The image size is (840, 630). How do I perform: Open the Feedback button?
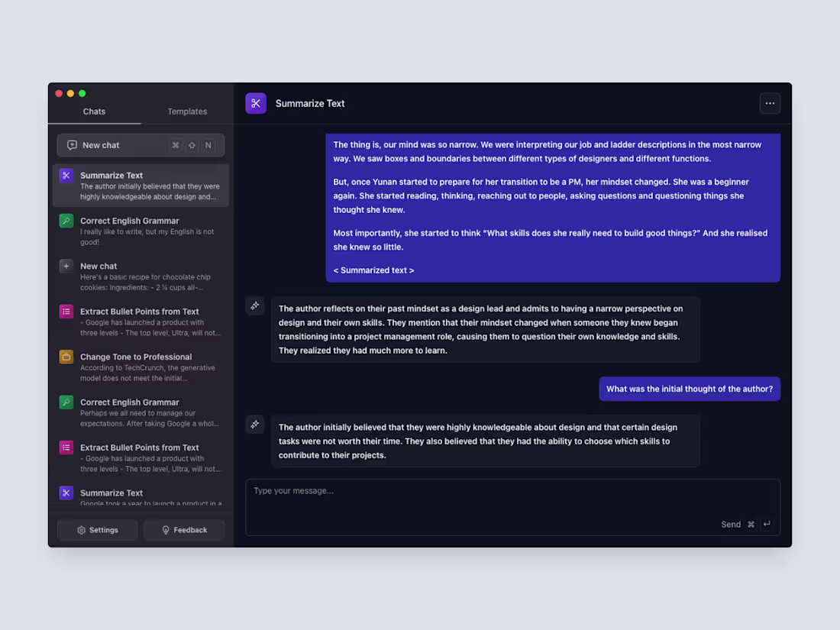(184, 530)
